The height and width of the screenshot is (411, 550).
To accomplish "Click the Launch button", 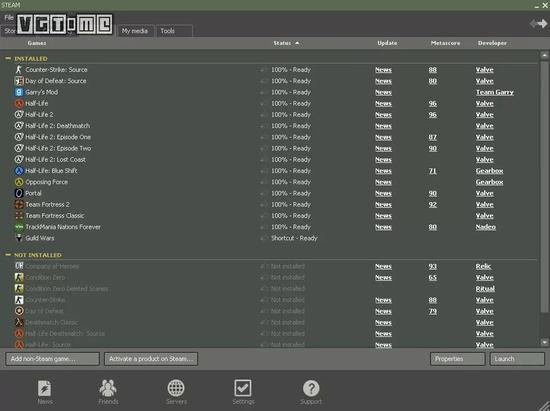I will 517,359.
